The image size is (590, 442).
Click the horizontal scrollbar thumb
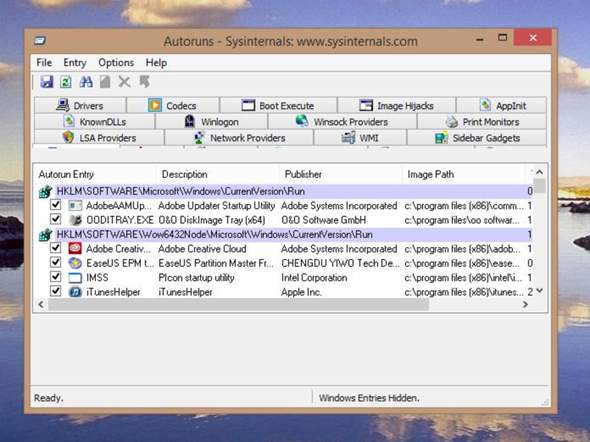point(238,304)
